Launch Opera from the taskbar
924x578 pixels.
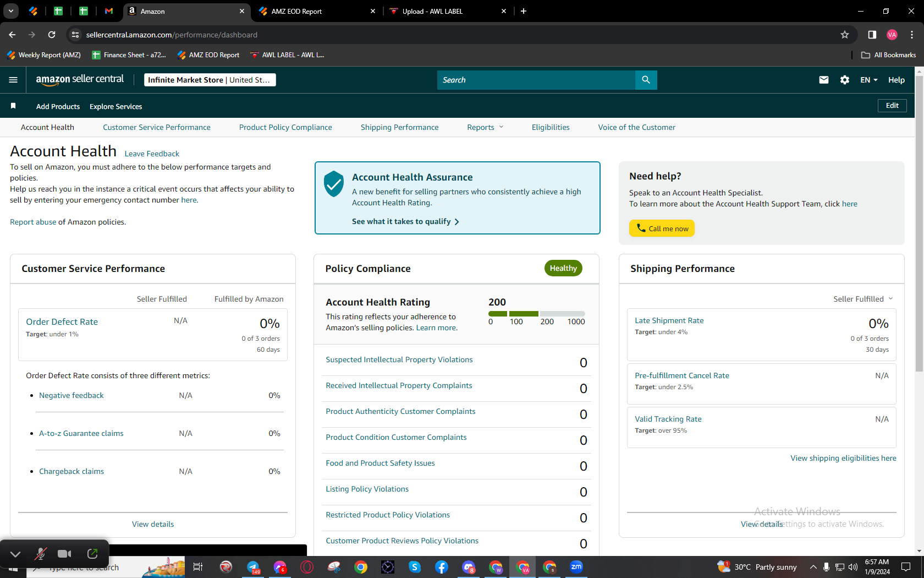point(307,567)
